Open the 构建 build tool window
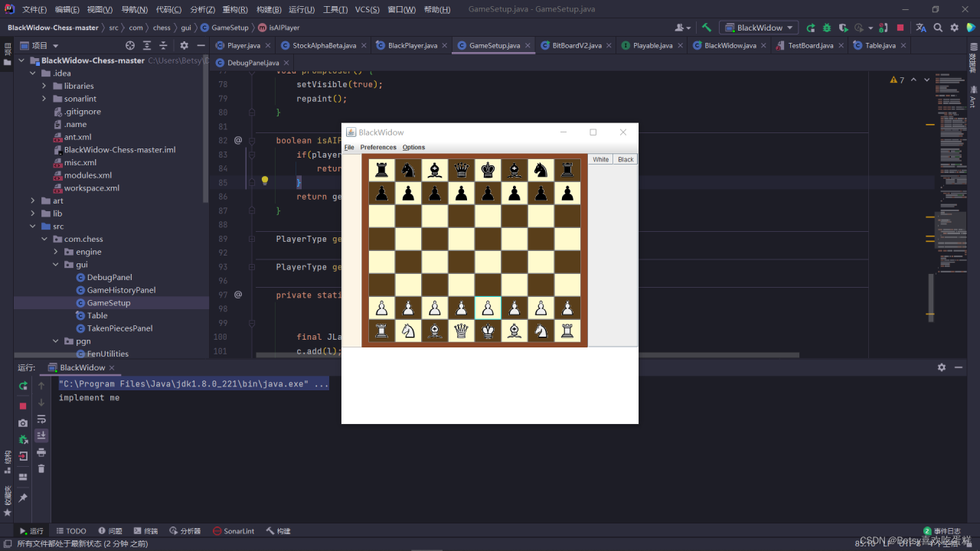The height and width of the screenshot is (551, 980). (279, 531)
